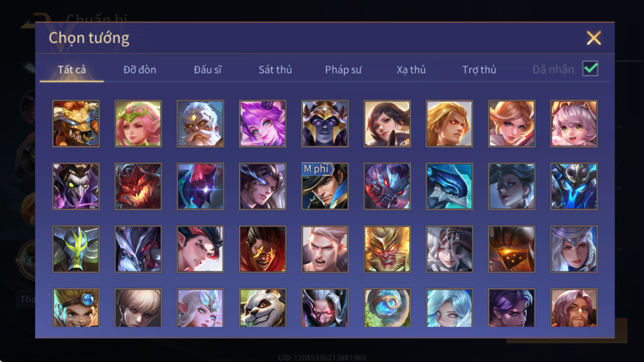Screen dimensions: 644x362
Task: Filter heroes by "Pháp sư"
Action: click(x=343, y=70)
